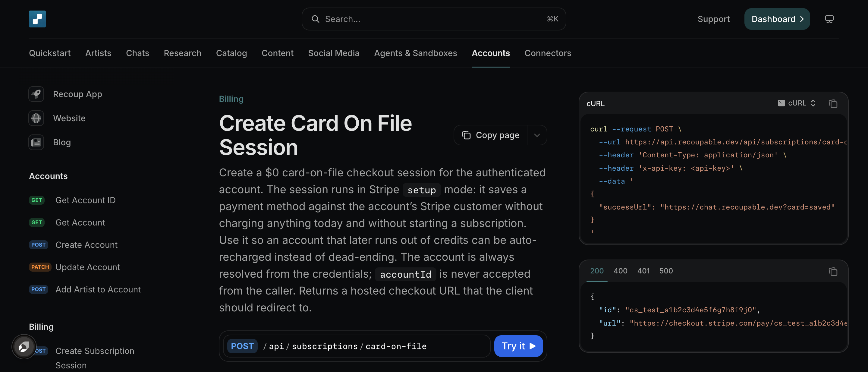Switch to the Chats tab

coord(137,53)
